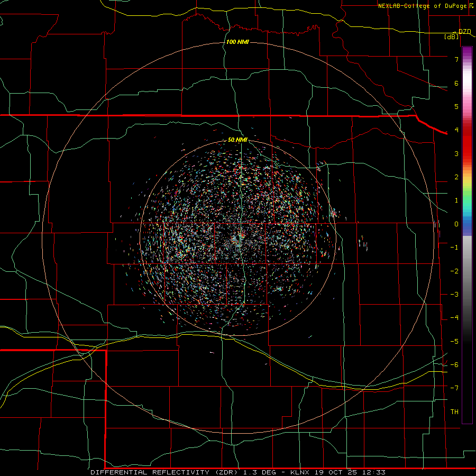The height and width of the screenshot is (476, 476).
Task: Click the [dB] unit label
Action: pyautogui.click(x=452, y=36)
